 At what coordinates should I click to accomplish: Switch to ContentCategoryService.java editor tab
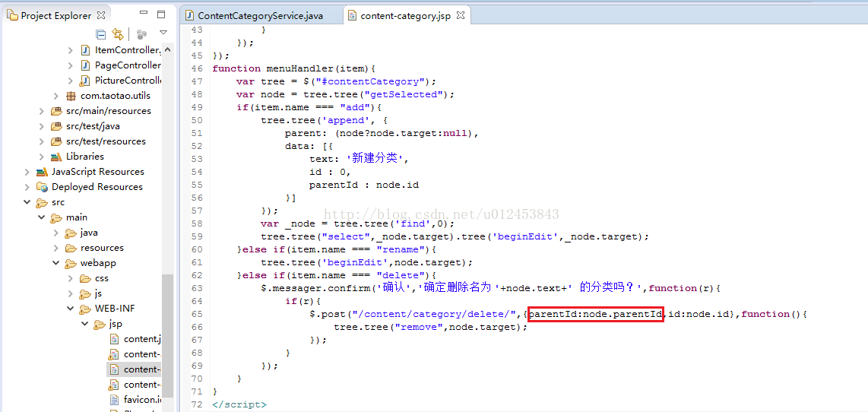260,15
